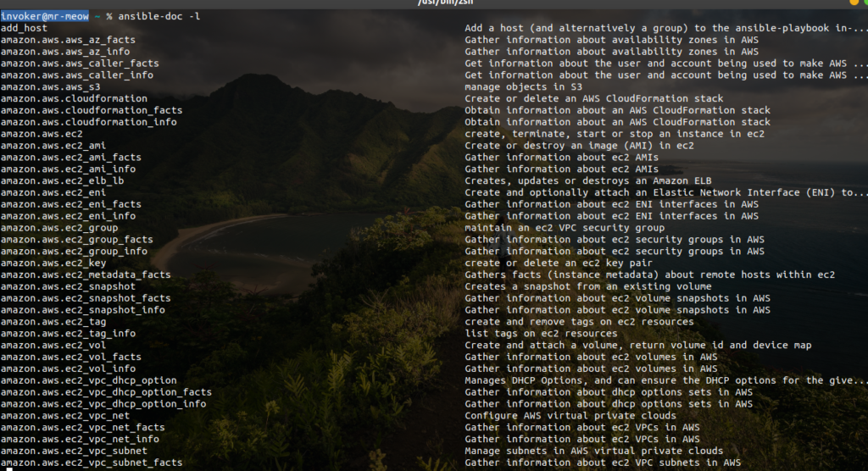Click the amazon.aws.ec2 module name
Image resolution: width=868 pixels, height=471 pixels.
(x=42, y=134)
